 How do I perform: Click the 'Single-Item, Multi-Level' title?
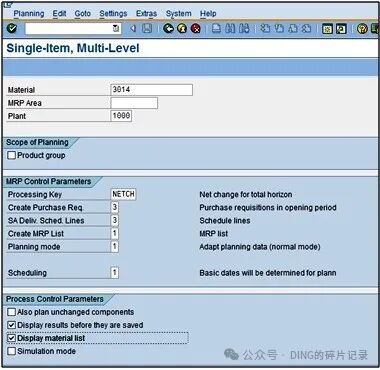point(73,48)
